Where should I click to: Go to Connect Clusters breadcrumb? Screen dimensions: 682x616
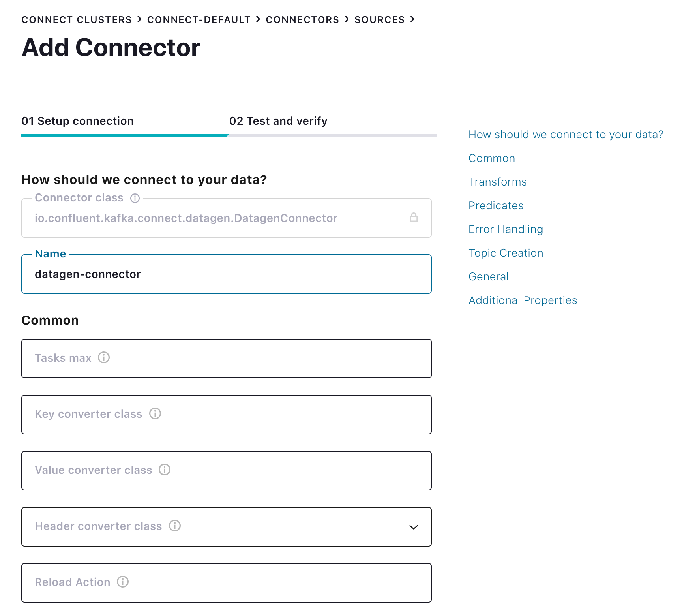[77, 20]
